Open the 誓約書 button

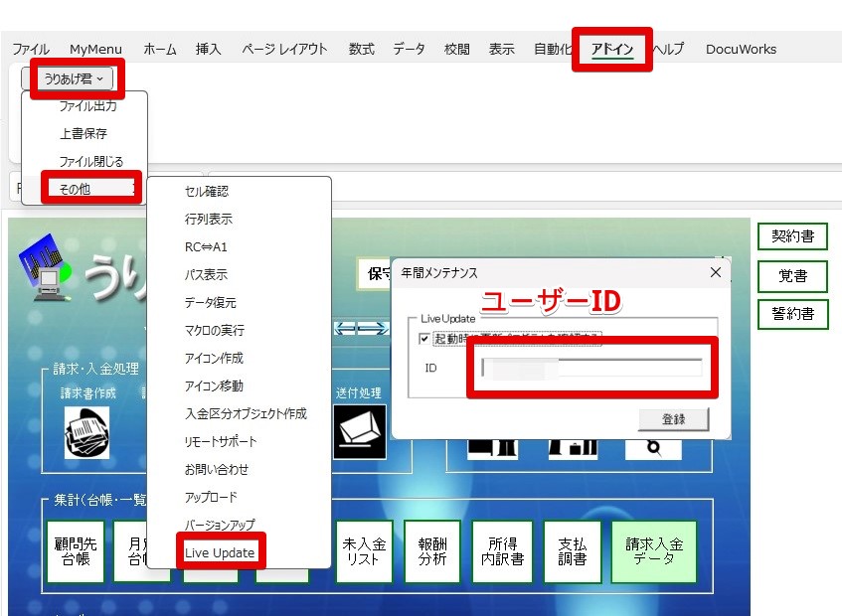(x=792, y=313)
